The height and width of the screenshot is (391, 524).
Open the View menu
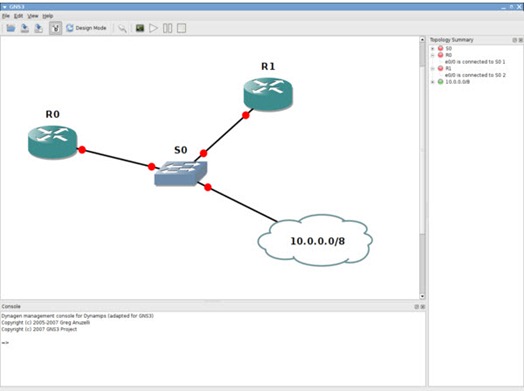(33, 16)
